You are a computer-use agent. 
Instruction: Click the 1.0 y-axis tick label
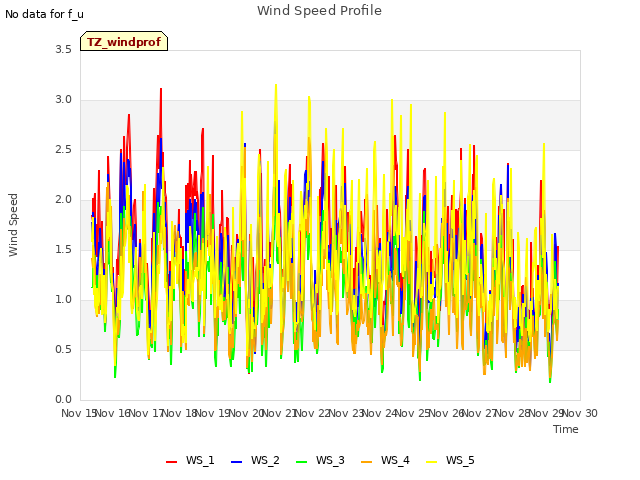click(63, 300)
